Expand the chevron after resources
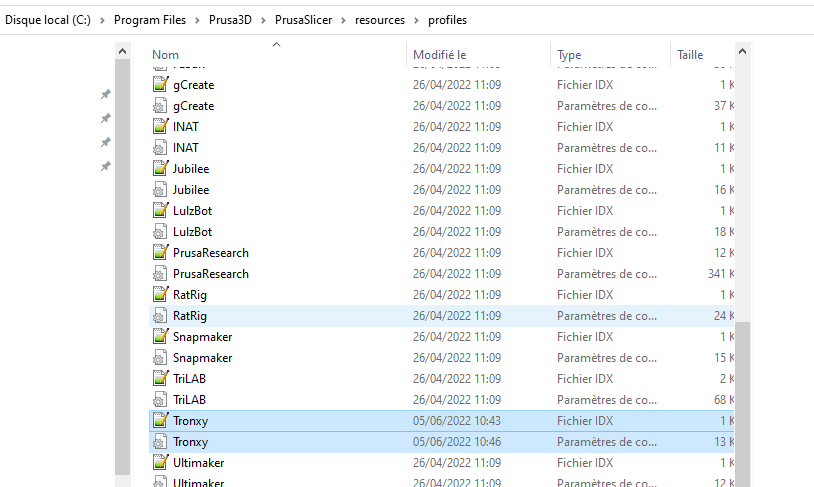This screenshot has height=487, width=814. 416,20
